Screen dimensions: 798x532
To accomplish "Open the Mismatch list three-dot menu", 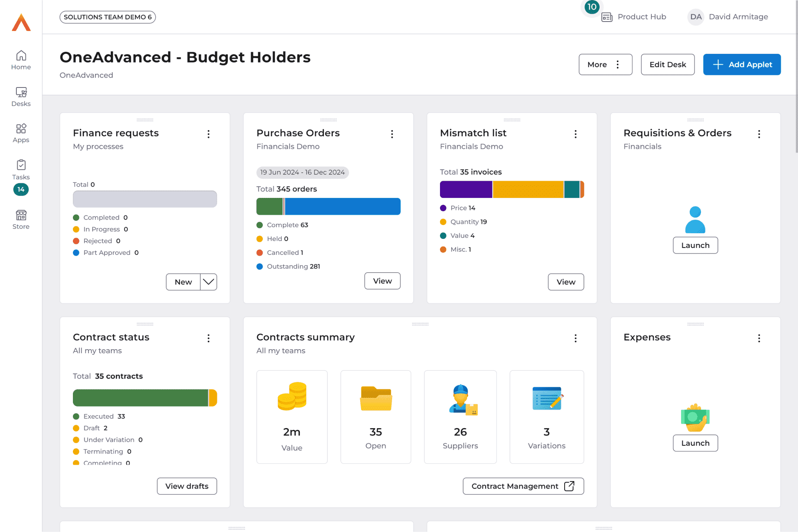I will [575, 134].
